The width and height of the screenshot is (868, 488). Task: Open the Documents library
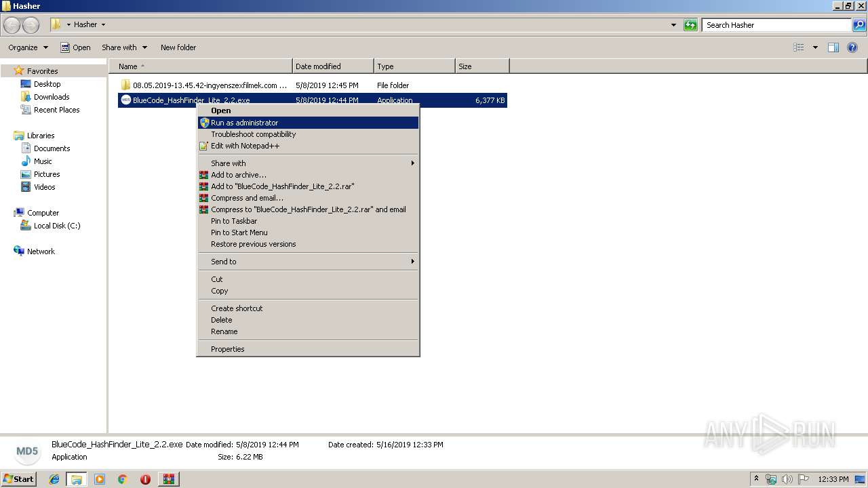52,148
